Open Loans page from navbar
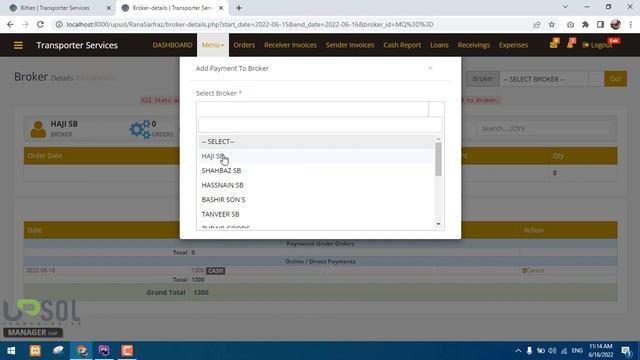The height and width of the screenshot is (360, 640). tap(439, 45)
